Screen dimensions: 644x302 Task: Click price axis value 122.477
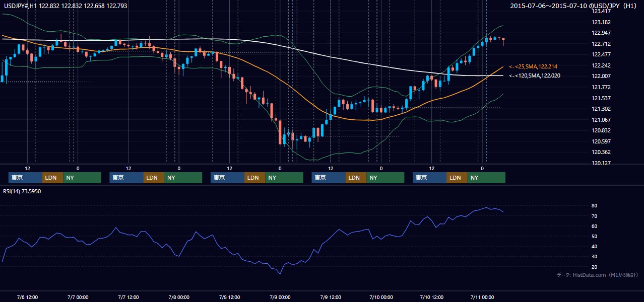tap(601, 54)
